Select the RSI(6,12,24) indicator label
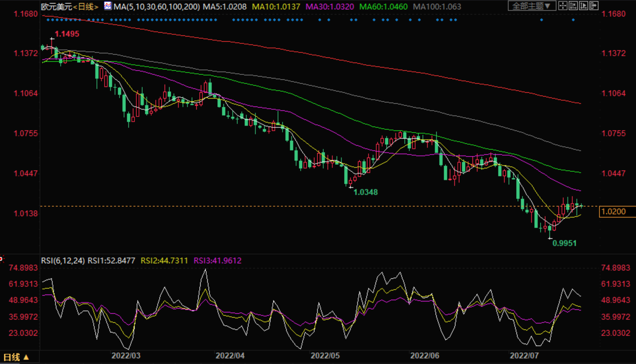The image size is (636, 364). [63, 261]
